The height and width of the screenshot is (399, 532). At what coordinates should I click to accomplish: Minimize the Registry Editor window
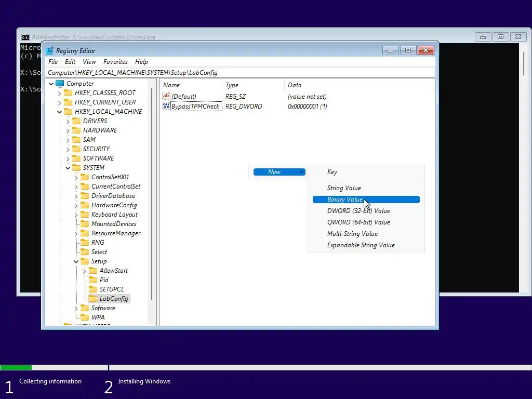[391, 50]
